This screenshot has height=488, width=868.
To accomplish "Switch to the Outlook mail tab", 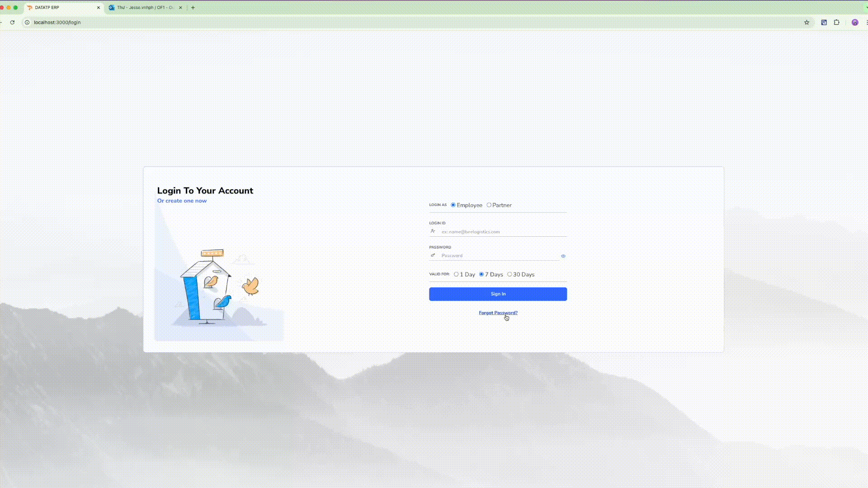I will click(x=142, y=7).
